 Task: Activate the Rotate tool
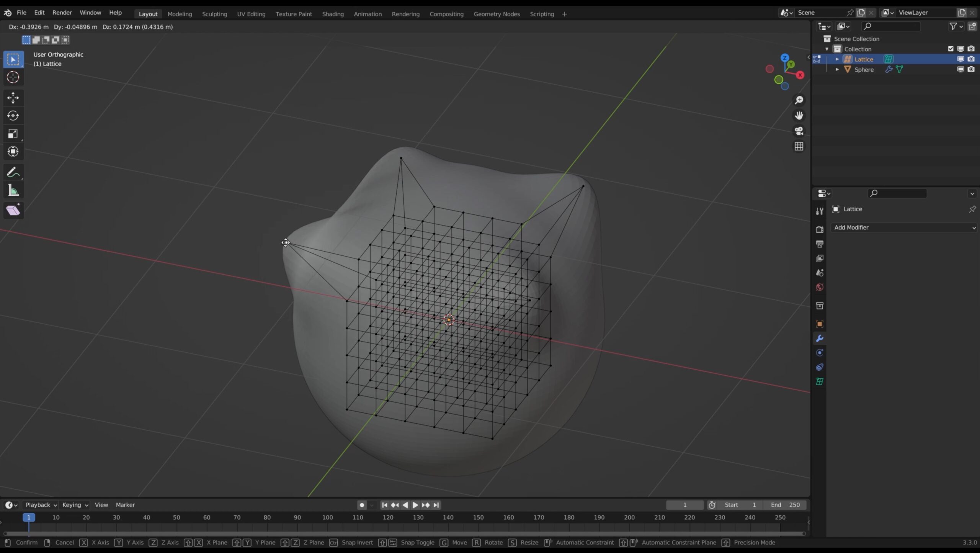[13, 116]
